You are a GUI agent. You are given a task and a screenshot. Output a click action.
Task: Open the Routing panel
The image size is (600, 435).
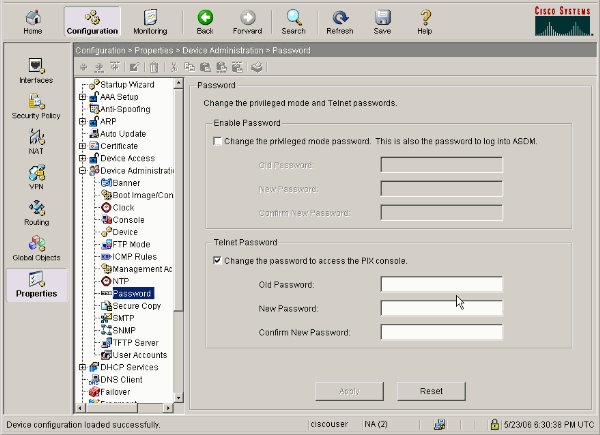(36, 213)
